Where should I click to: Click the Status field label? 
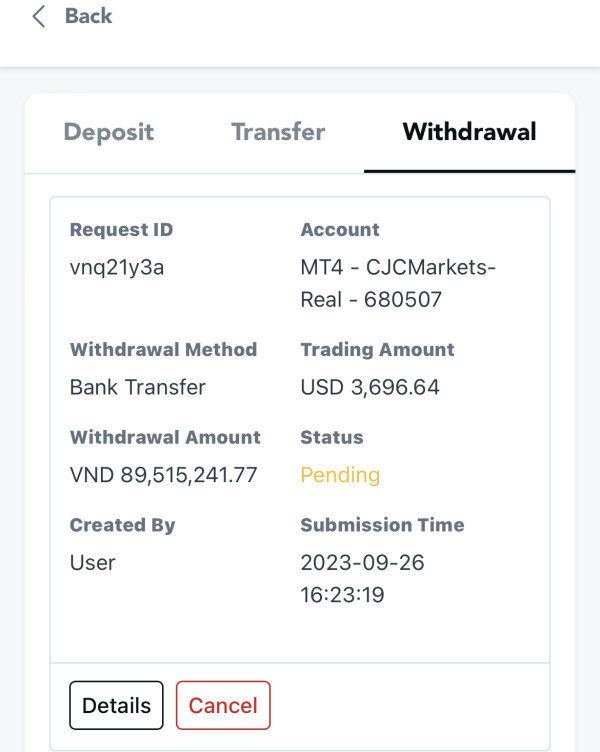tap(331, 437)
